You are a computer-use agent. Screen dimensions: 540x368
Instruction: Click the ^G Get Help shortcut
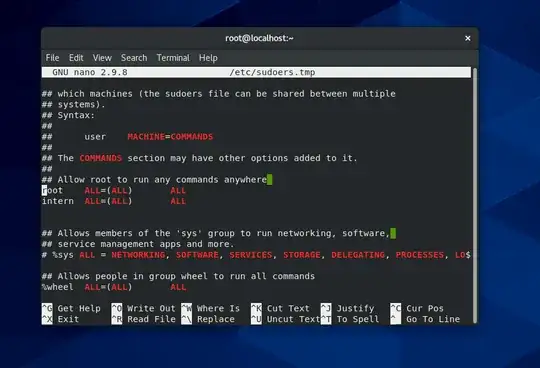71,308
